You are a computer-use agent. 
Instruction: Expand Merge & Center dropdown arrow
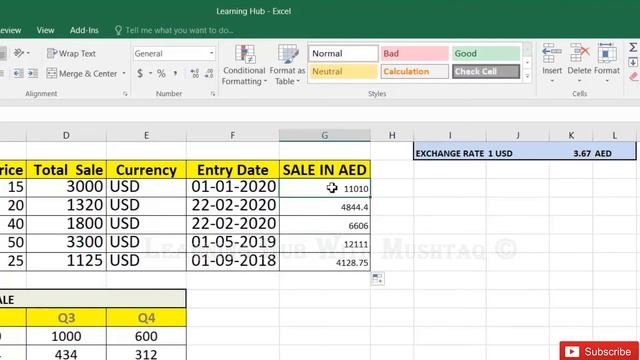click(124, 73)
